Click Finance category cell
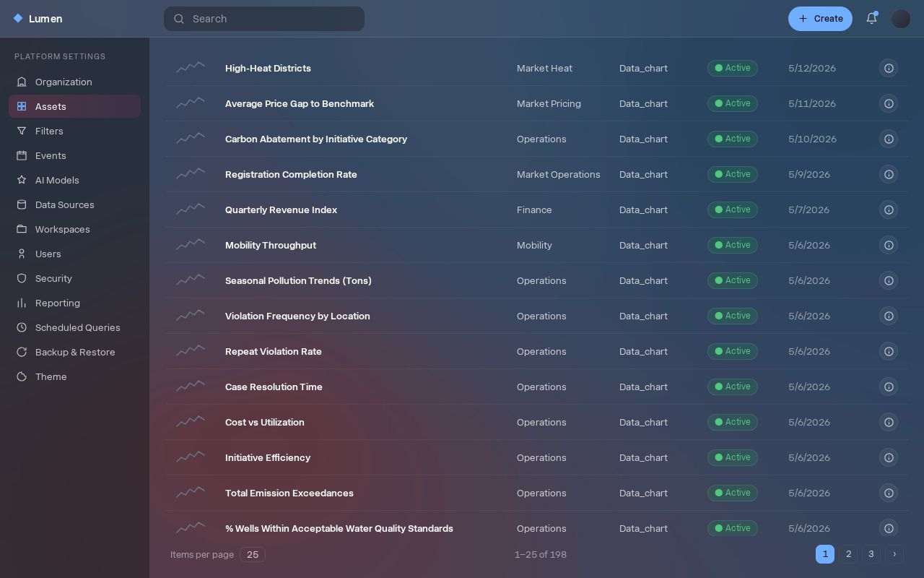This screenshot has height=578, width=924. click(x=534, y=210)
